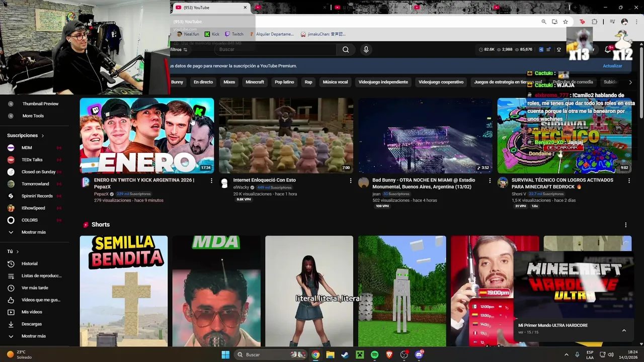The image size is (644, 362).
Task: Open Steam from taskbar
Action: pyautogui.click(x=345, y=354)
